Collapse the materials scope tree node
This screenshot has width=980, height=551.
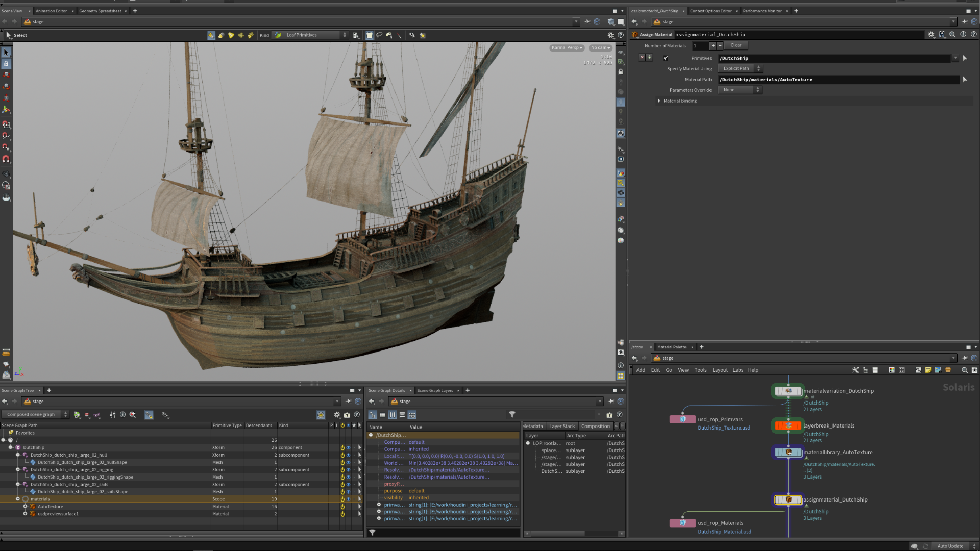18,499
